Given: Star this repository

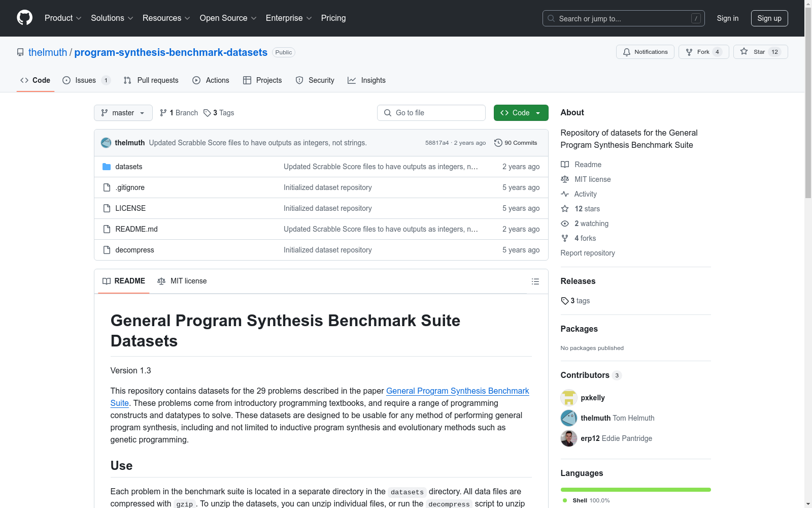Looking at the screenshot, I should [760, 52].
